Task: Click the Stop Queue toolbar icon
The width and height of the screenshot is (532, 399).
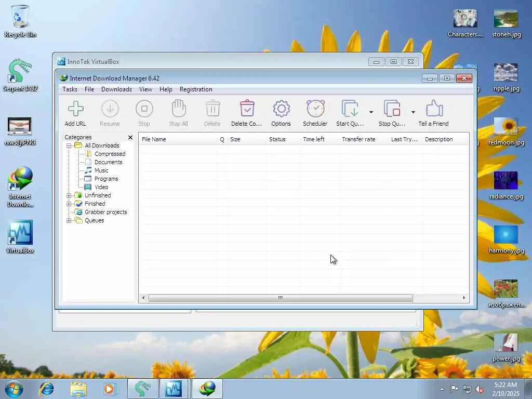Action: (x=392, y=109)
